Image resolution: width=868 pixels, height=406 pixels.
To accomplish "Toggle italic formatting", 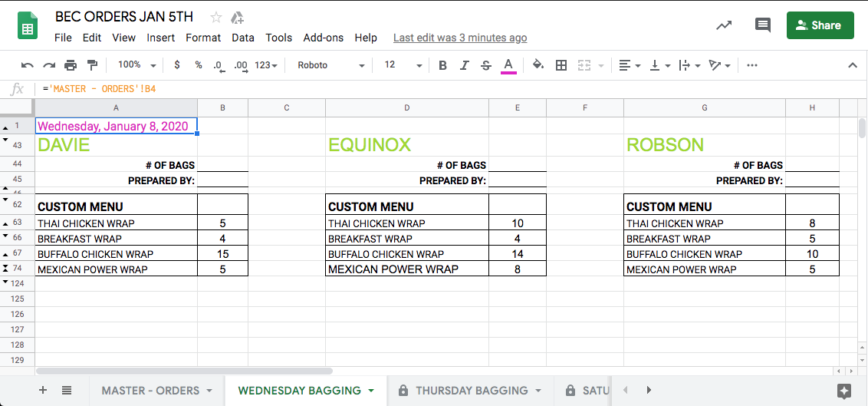I will 464,65.
